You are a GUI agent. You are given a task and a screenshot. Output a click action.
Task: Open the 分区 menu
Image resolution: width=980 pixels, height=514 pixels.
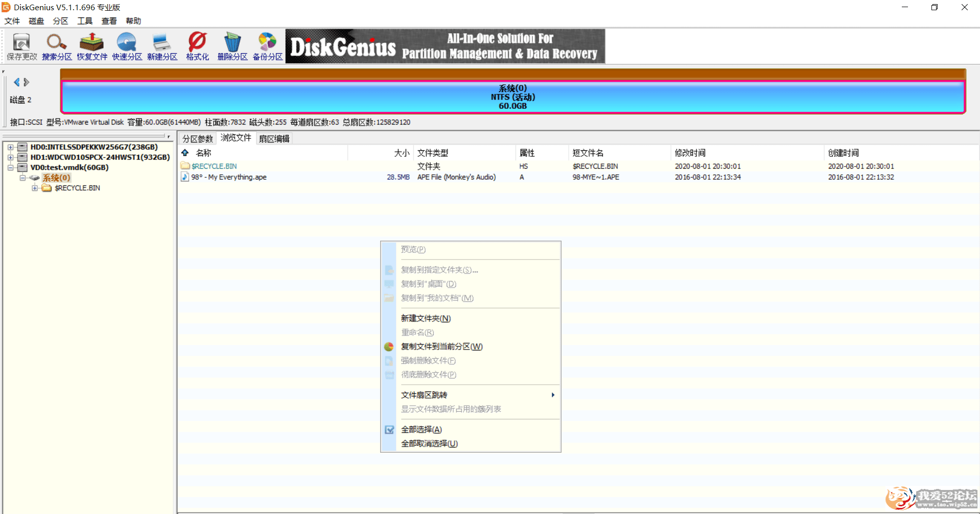pos(60,21)
